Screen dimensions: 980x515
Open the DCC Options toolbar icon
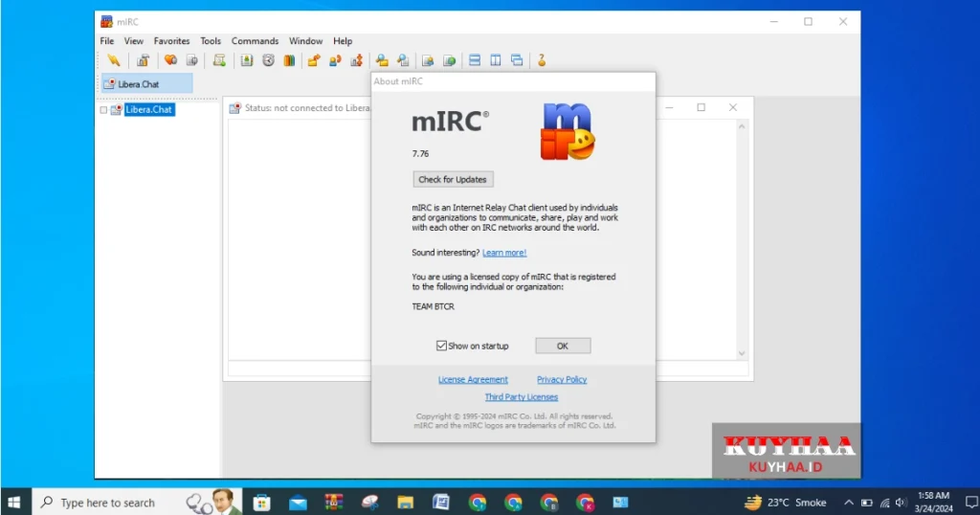click(356, 60)
